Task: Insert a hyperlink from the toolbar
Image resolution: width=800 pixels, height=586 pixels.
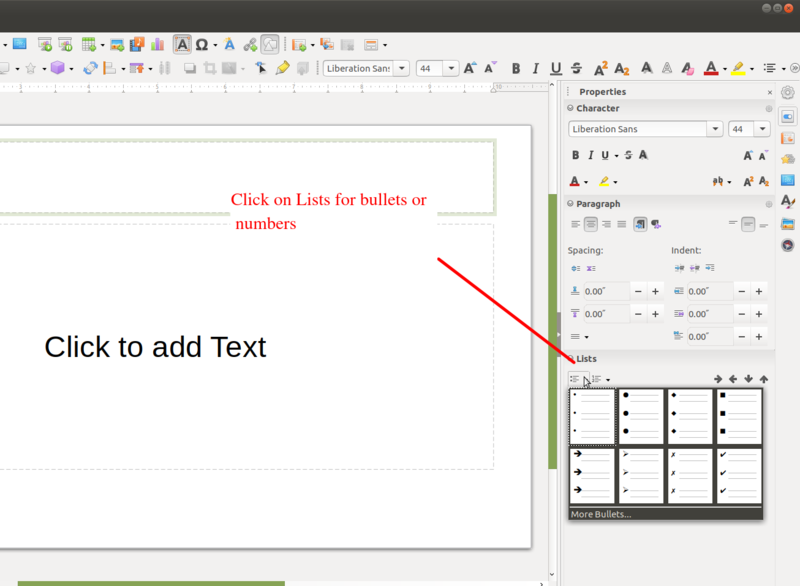Action: 249,45
